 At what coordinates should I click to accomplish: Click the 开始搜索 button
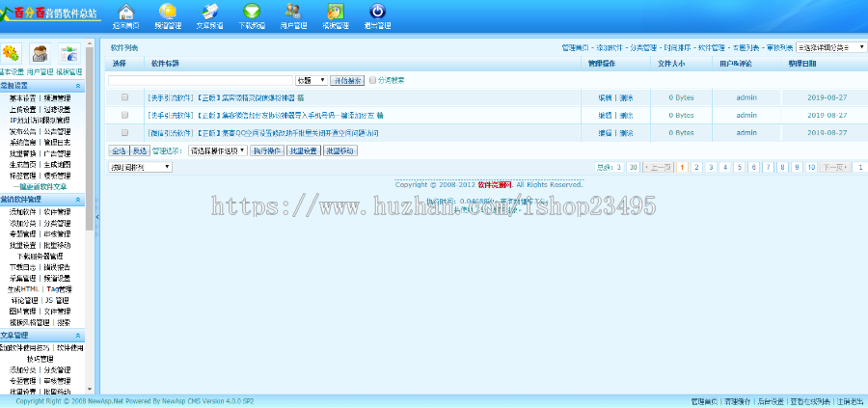[347, 80]
